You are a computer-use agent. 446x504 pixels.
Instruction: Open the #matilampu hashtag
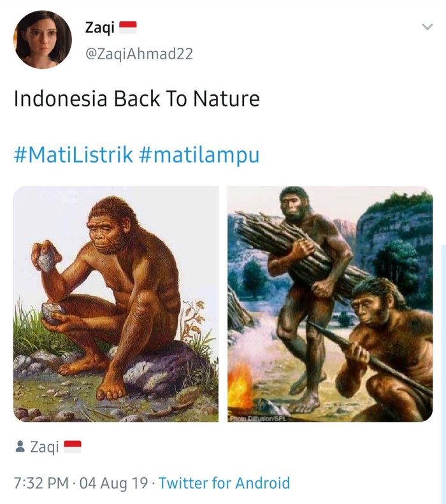point(199,155)
